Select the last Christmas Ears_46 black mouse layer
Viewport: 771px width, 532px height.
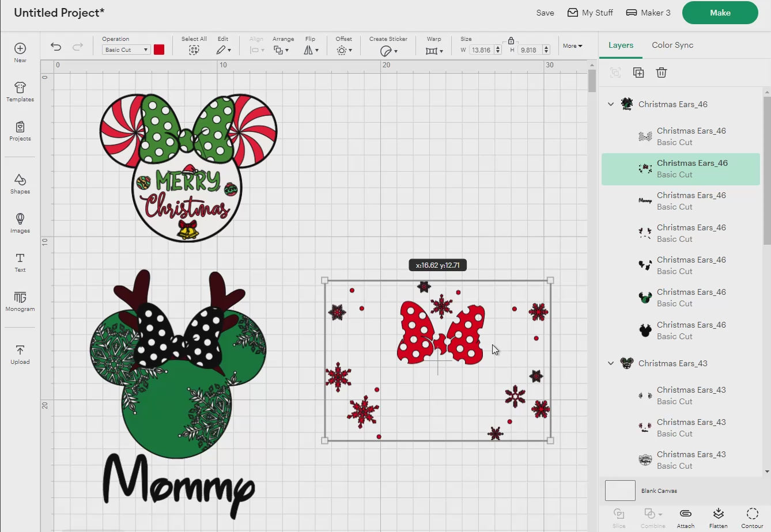[681, 330]
